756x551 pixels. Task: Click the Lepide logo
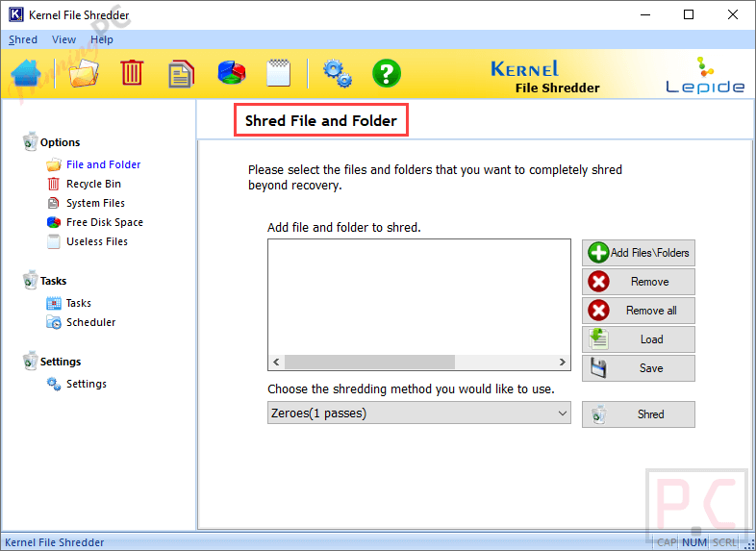coord(705,75)
